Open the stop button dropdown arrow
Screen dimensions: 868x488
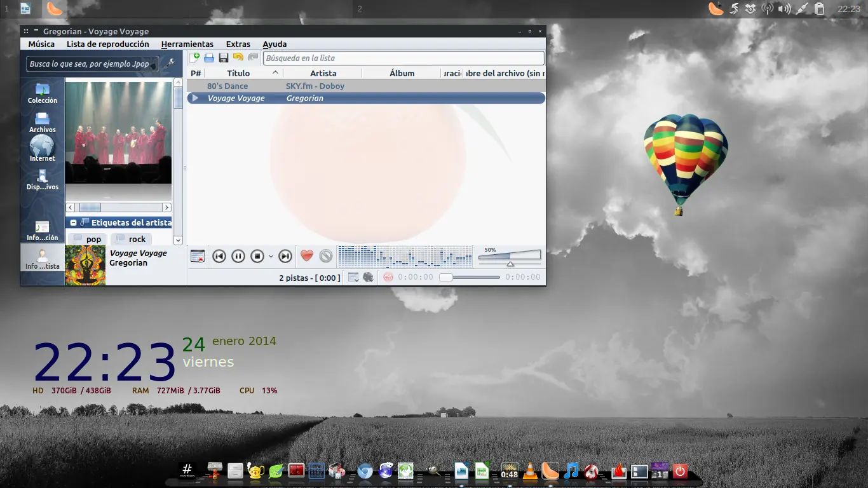271,257
